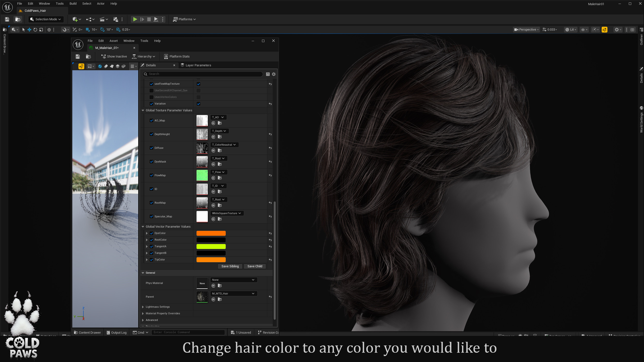Select the rotate transform tool
Screen dimensions: 644x362
[x=35, y=30]
